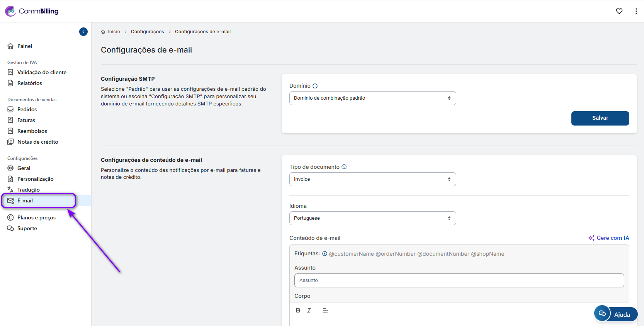Viewport: 644px width, 326px height.
Task: Collapse the sidebar with the chevron button
Action: click(x=83, y=32)
